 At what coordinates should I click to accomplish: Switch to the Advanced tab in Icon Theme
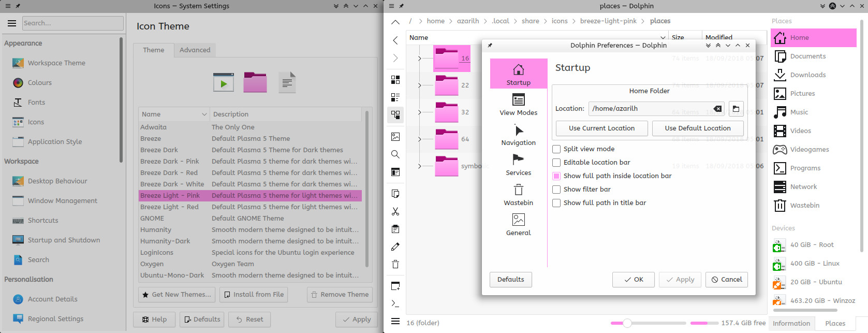click(195, 50)
